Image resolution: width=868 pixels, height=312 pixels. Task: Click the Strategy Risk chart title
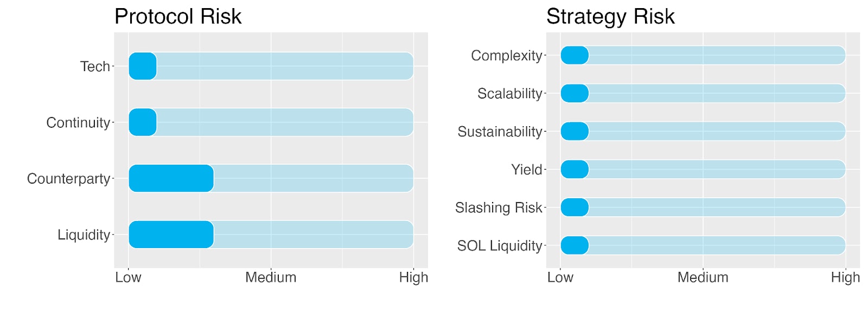[x=610, y=17]
